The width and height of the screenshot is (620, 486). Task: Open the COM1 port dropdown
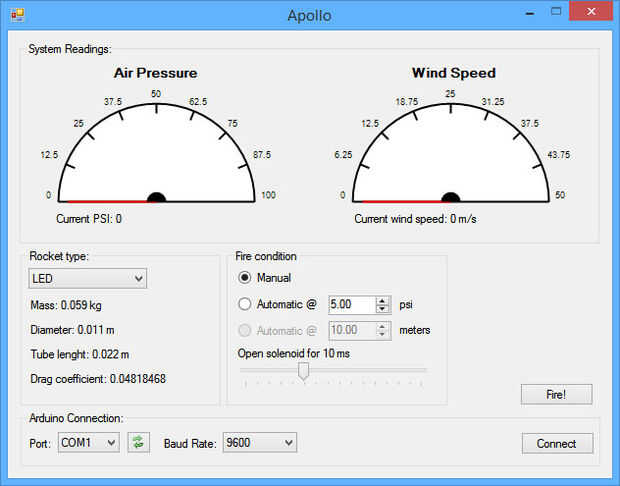(89, 443)
